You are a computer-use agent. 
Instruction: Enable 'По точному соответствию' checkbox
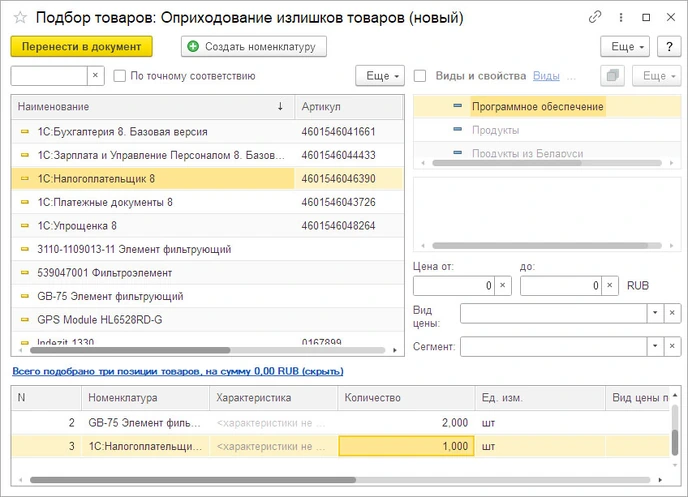[119, 76]
